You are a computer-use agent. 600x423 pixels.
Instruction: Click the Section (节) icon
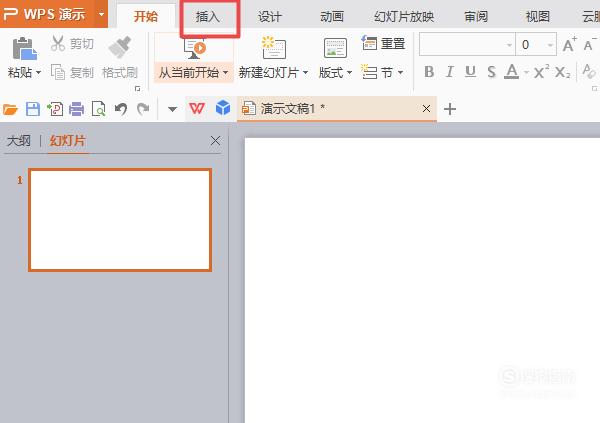click(369, 72)
